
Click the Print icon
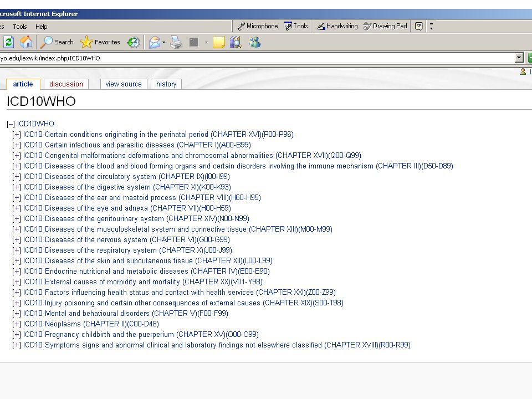(176, 43)
